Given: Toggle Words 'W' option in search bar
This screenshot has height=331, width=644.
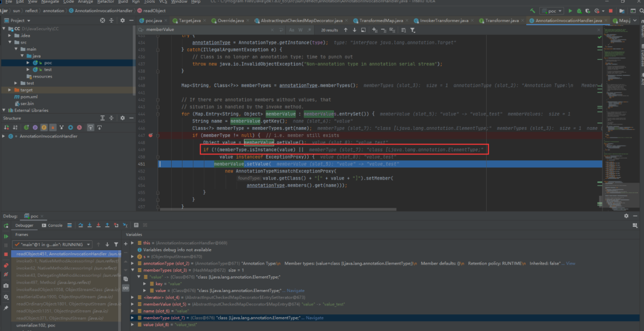Looking at the screenshot, I should tap(301, 30).
